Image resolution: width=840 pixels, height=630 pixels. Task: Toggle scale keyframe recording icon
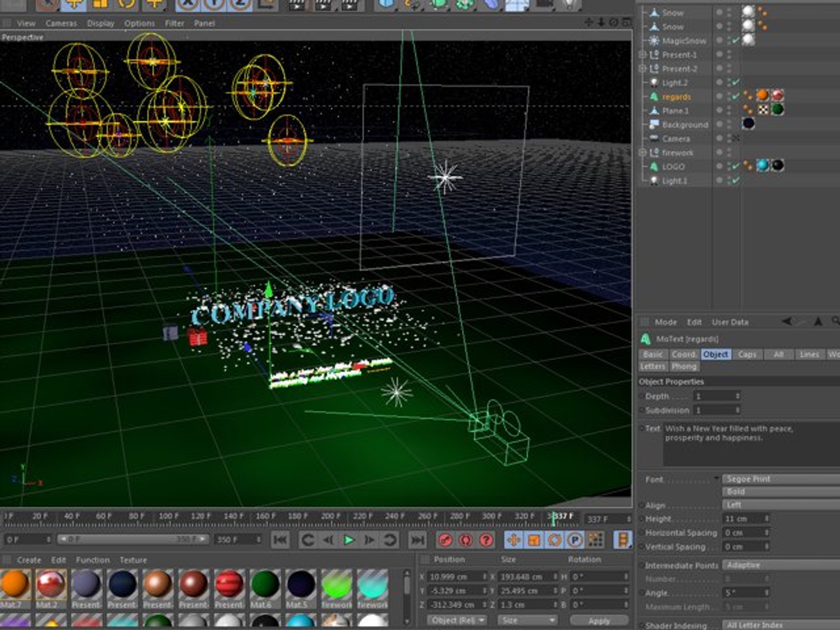534,540
